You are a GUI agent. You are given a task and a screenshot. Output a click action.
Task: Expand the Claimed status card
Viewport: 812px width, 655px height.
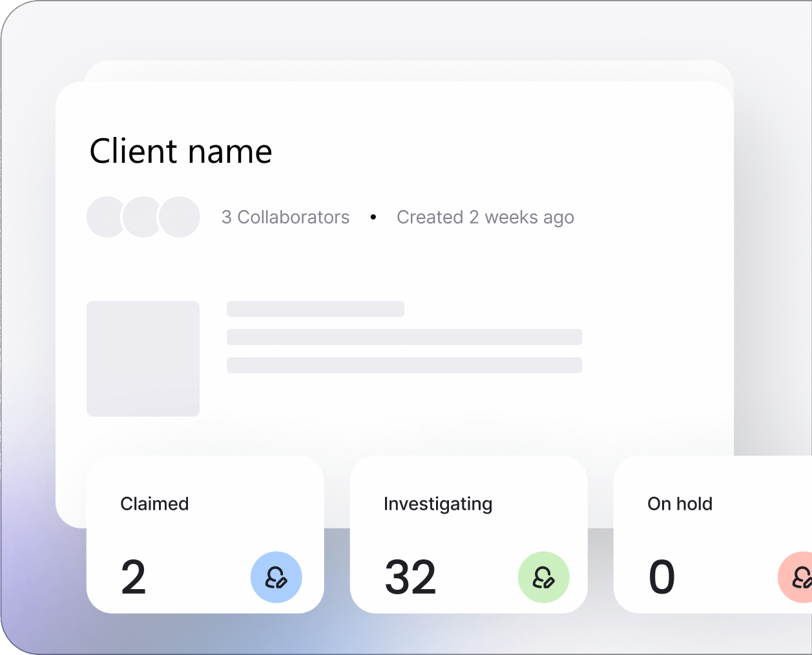point(205,534)
